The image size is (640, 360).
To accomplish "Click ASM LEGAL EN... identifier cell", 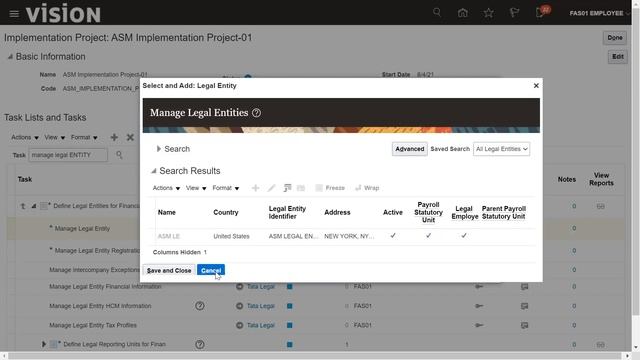I will pos(293,236).
